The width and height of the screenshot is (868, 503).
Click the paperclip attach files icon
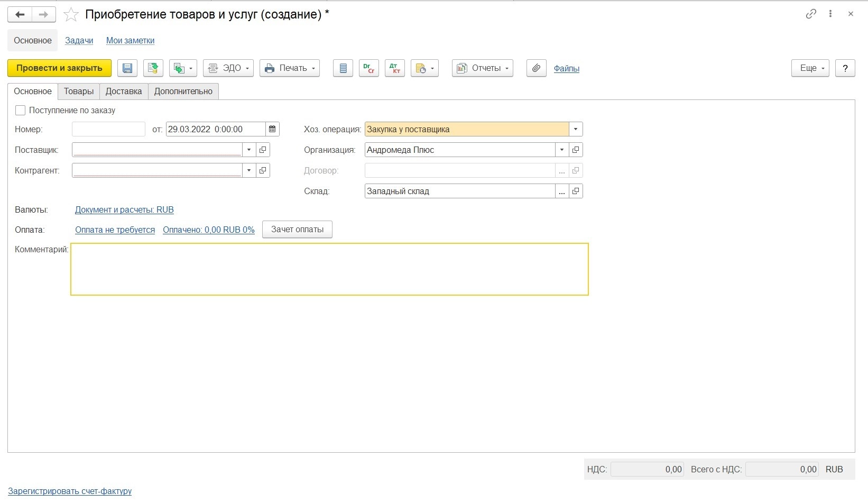click(536, 68)
